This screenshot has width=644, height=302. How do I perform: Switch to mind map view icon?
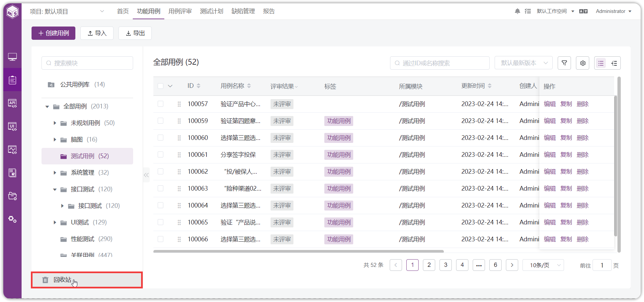click(x=614, y=63)
